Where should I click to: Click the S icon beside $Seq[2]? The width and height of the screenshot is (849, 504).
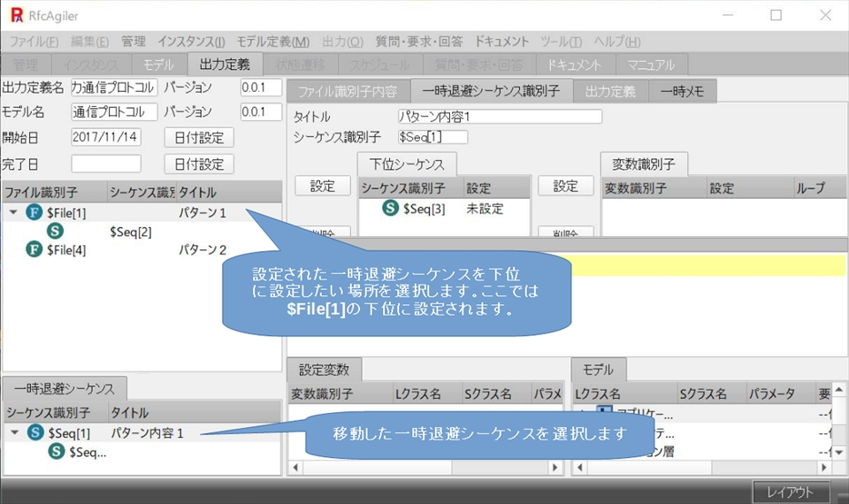pos(55,231)
